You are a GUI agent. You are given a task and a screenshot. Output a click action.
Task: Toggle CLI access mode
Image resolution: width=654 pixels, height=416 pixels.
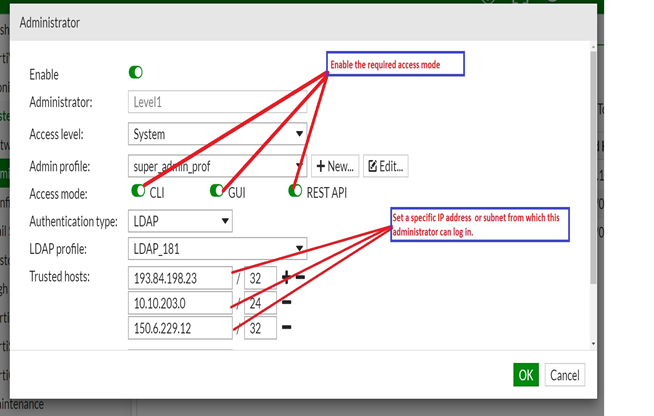point(138,191)
